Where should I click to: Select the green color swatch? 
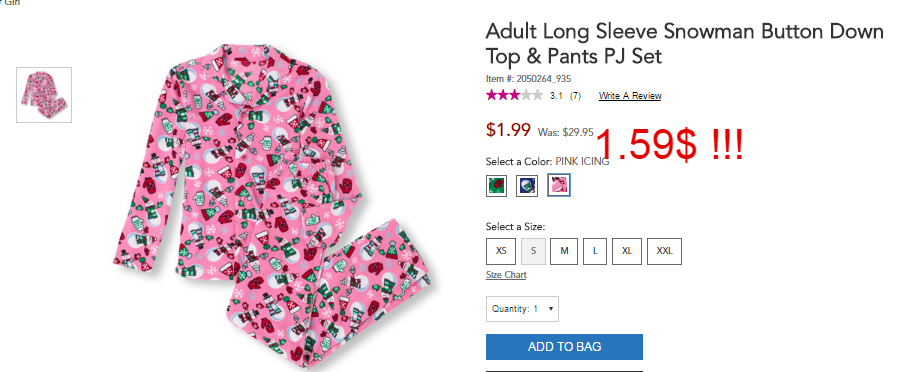coord(496,185)
